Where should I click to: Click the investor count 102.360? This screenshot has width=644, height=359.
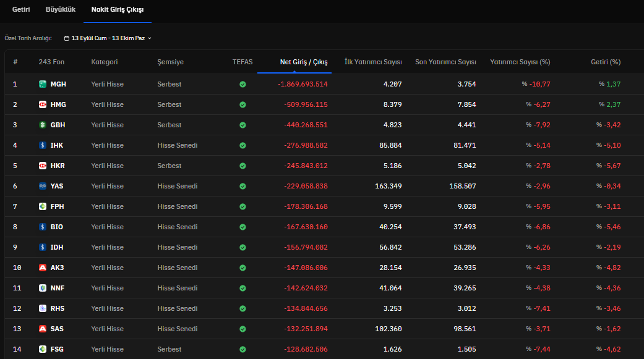click(388, 329)
